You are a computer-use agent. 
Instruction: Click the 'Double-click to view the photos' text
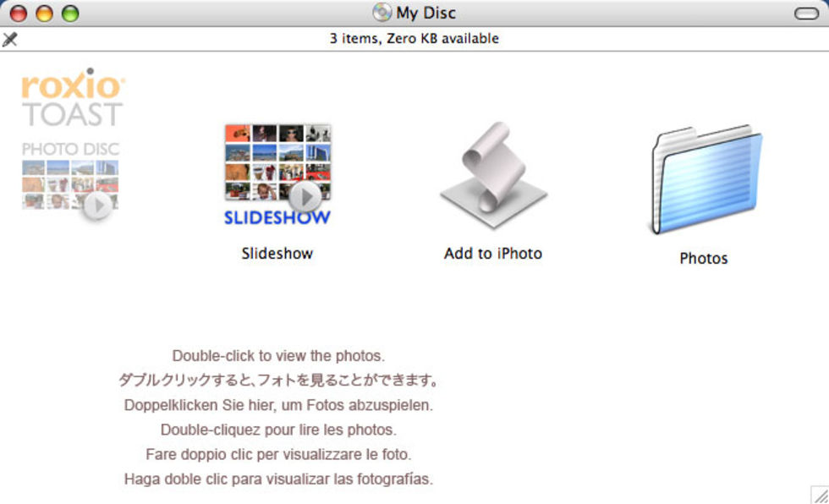click(x=278, y=356)
